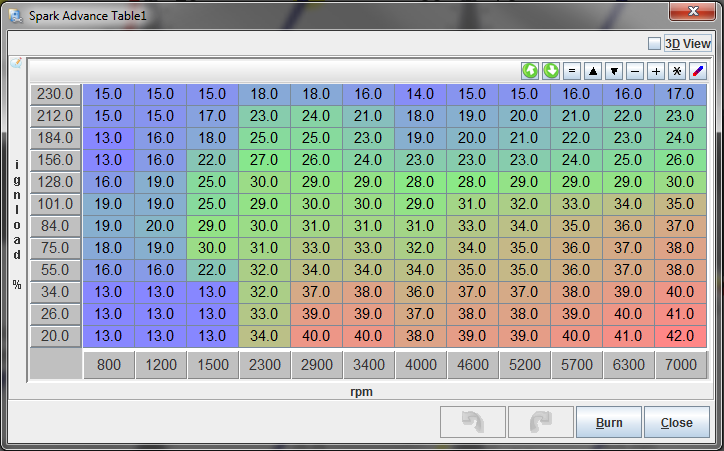Open the table notes pencil icon
Viewport: 724px width, 451px height.
[x=16, y=63]
